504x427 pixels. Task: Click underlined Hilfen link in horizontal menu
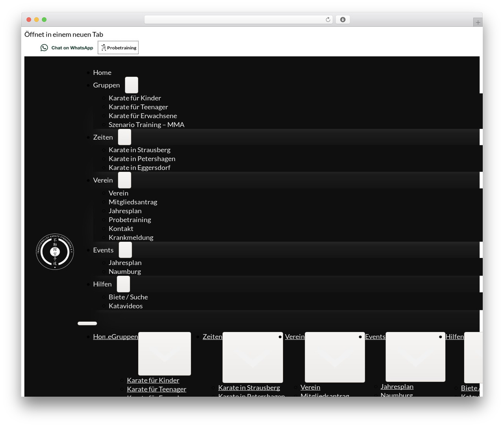455,336
